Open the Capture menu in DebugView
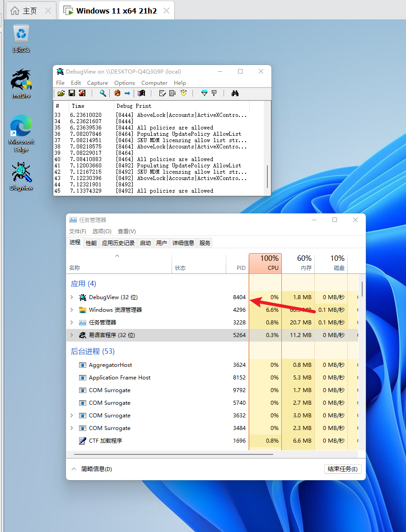The width and height of the screenshot is (406, 532). [97, 83]
